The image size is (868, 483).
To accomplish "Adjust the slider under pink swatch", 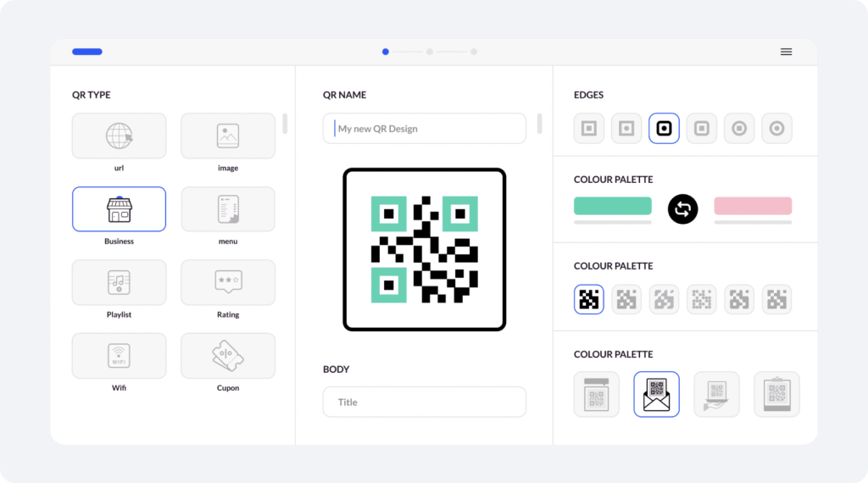I will 753,222.
